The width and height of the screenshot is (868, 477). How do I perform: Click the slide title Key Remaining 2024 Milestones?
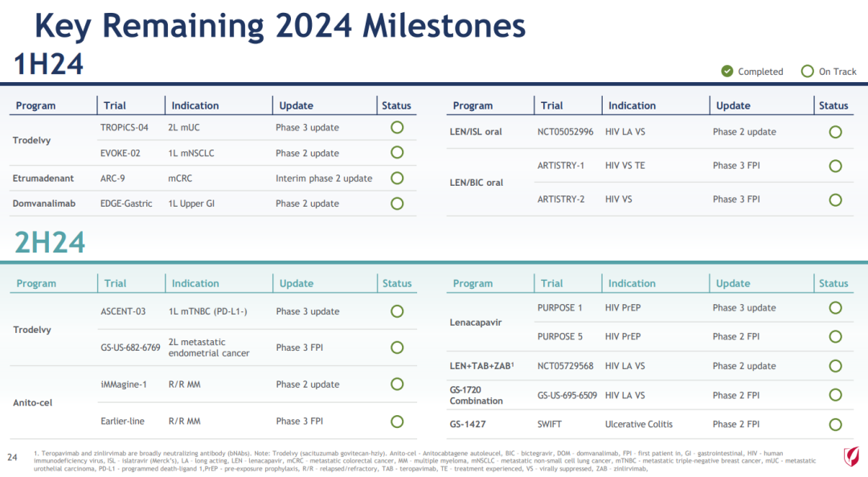click(280, 26)
